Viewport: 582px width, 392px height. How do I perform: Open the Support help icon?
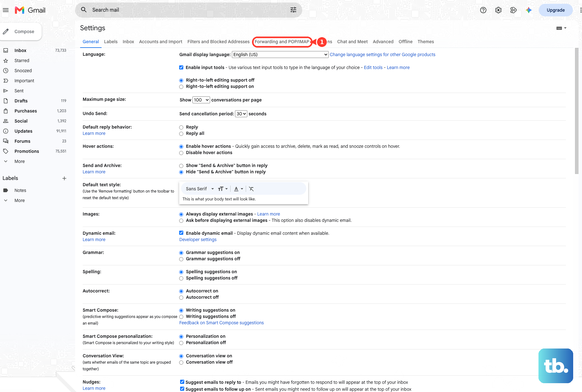point(483,10)
